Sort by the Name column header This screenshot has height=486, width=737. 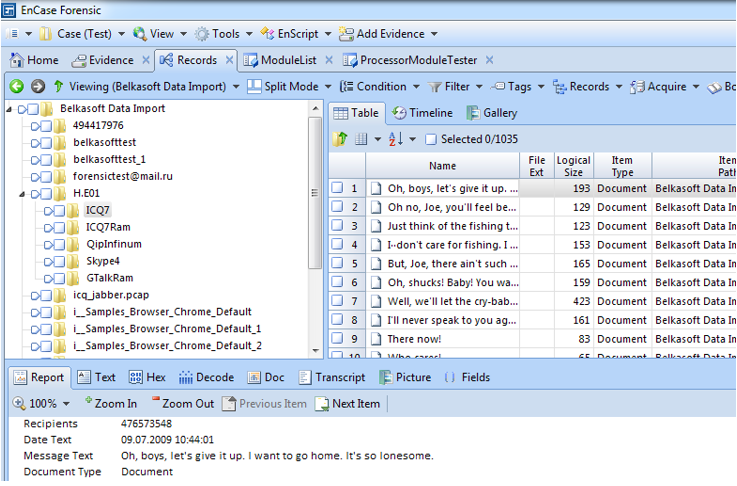click(x=442, y=166)
